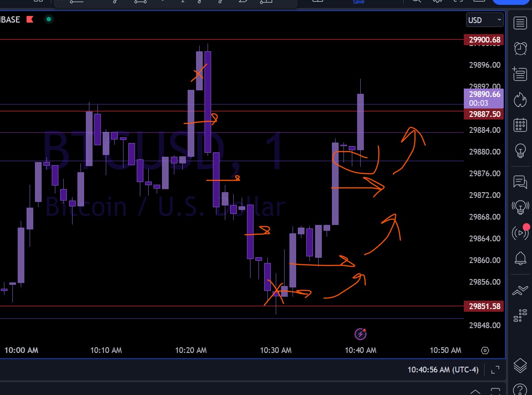Open the Calendar sidebar icon

[x=520, y=125]
